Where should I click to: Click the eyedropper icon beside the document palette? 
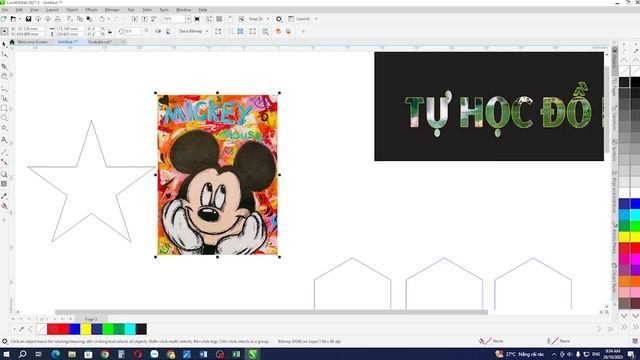click(x=21, y=329)
